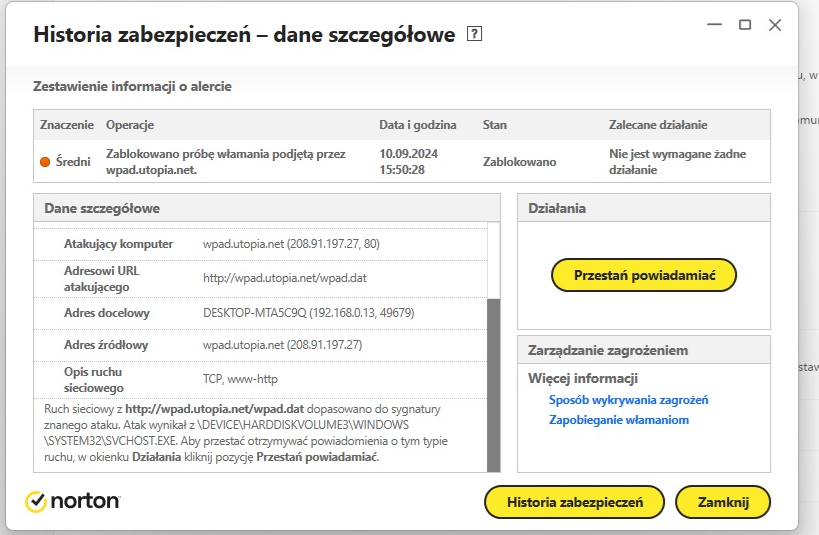The height and width of the screenshot is (535, 819).
Task: Select the Średni severity cell
Action: 66,162
